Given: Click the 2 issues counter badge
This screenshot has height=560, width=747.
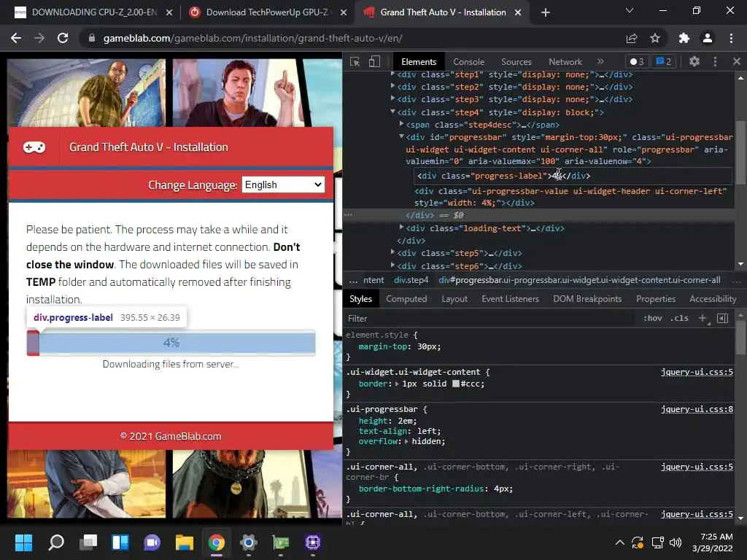Looking at the screenshot, I should pos(664,61).
